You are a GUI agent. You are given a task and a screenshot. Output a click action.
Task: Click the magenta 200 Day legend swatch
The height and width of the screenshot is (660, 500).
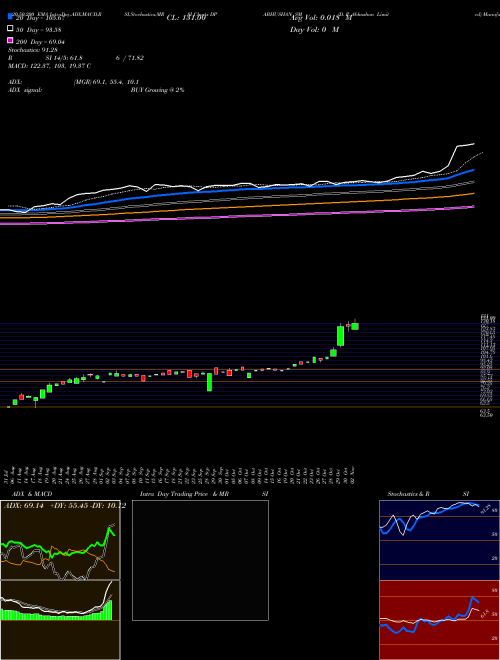(x=10, y=40)
